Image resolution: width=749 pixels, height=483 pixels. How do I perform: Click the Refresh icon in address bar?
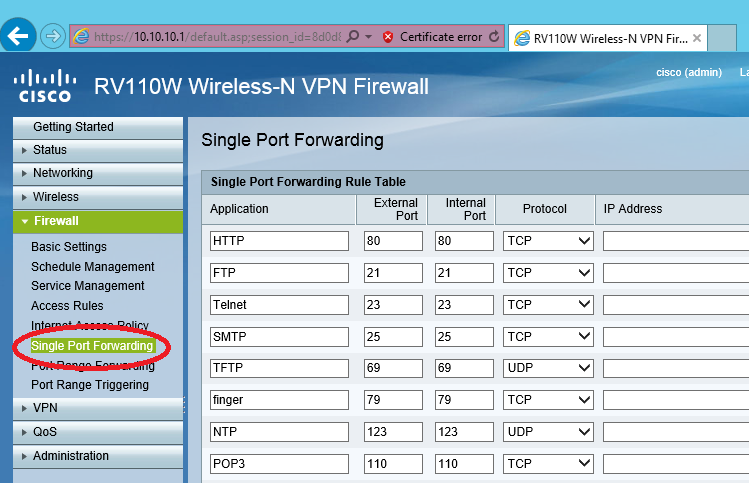[494, 36]
